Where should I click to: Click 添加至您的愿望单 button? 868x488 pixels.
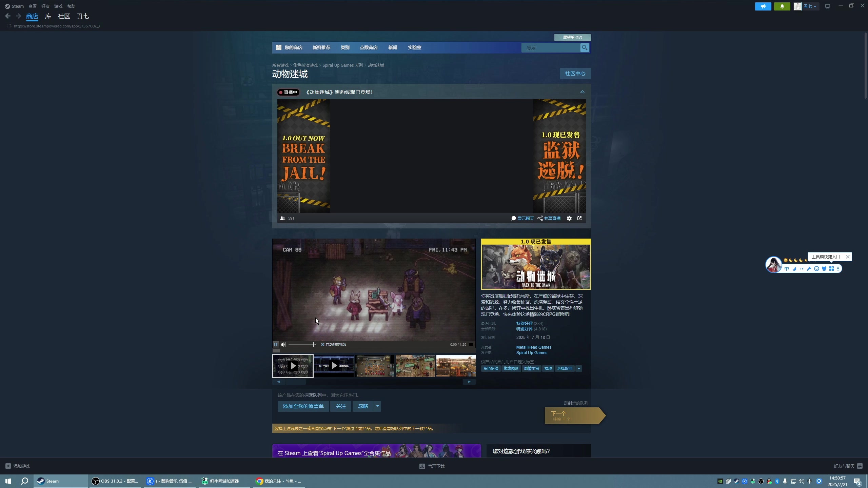click(303, 406)
